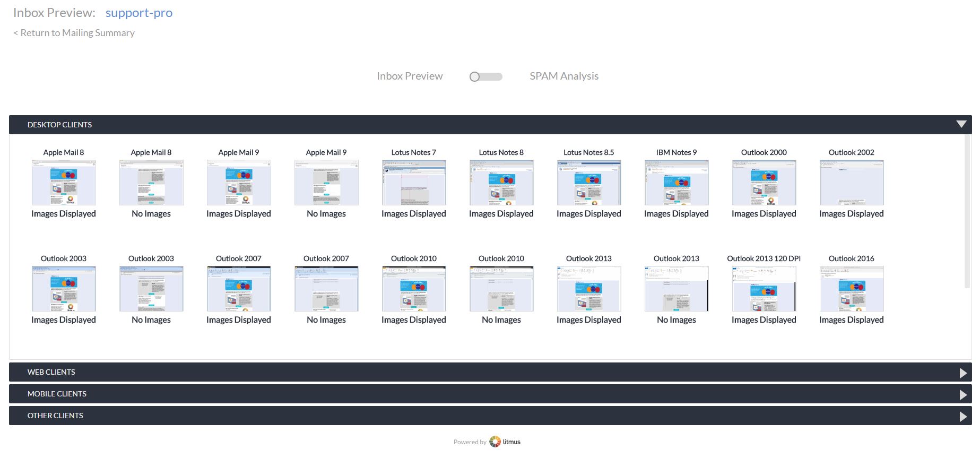Open Apple Mail 8 No Images preview
This screenshot has width=980, height=458.
click(151, 183)
